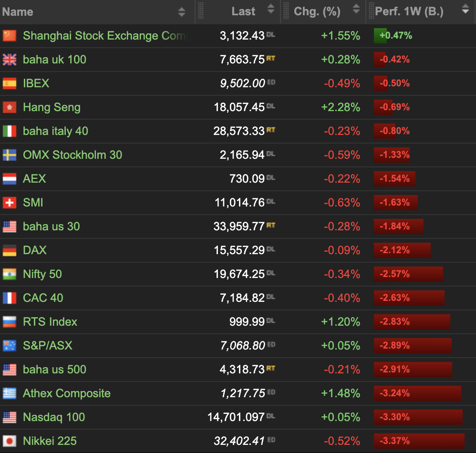Open the DAX index page

(35, 250)
